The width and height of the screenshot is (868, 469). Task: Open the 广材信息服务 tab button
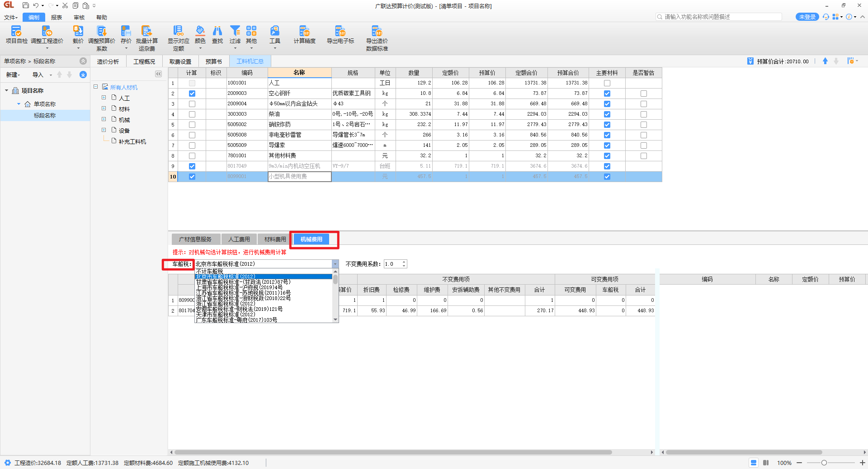pyautogui.click(x=195, y=239)
